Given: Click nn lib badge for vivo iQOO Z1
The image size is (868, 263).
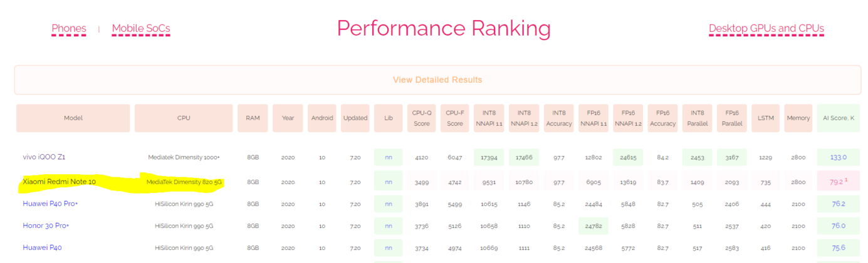Looking at the screenshot, I should click(388, 157).
